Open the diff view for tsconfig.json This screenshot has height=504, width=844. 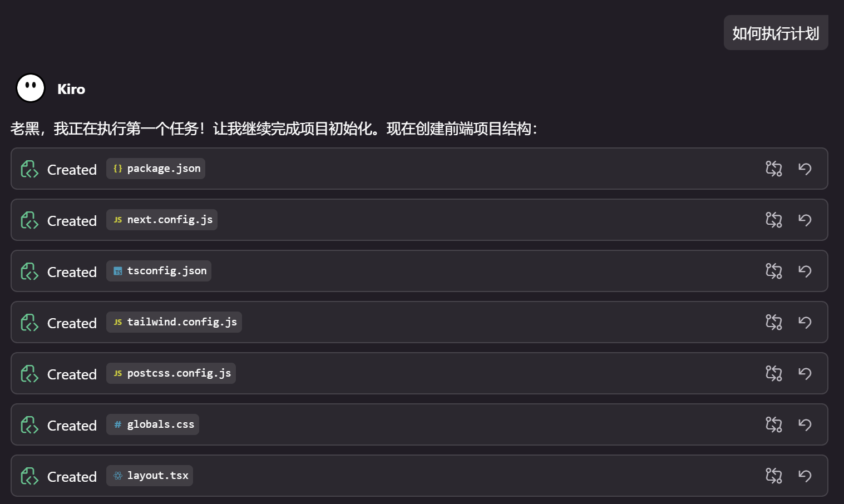(x=773, y=271)
